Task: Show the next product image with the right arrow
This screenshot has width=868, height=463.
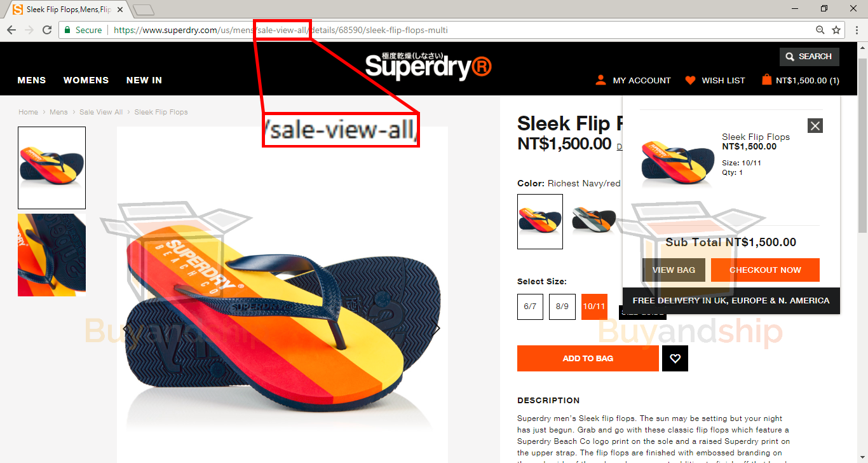Action: point(437,329)
